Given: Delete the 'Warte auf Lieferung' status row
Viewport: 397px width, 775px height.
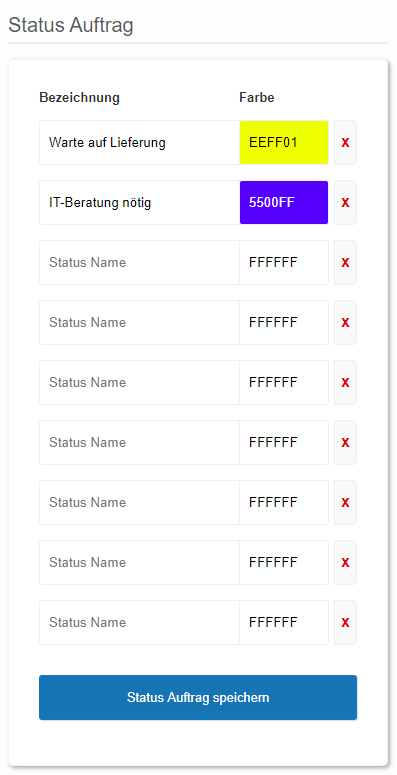Looking at the screenshot, I should 345,142.
